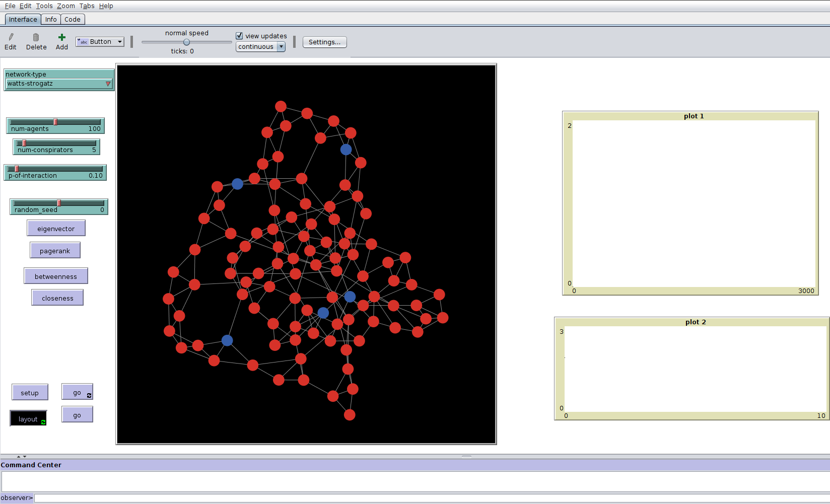The width and height of the screenshot is (830, 504).
Task: Run the eigenvector centrality button
Action: [56, 229]
